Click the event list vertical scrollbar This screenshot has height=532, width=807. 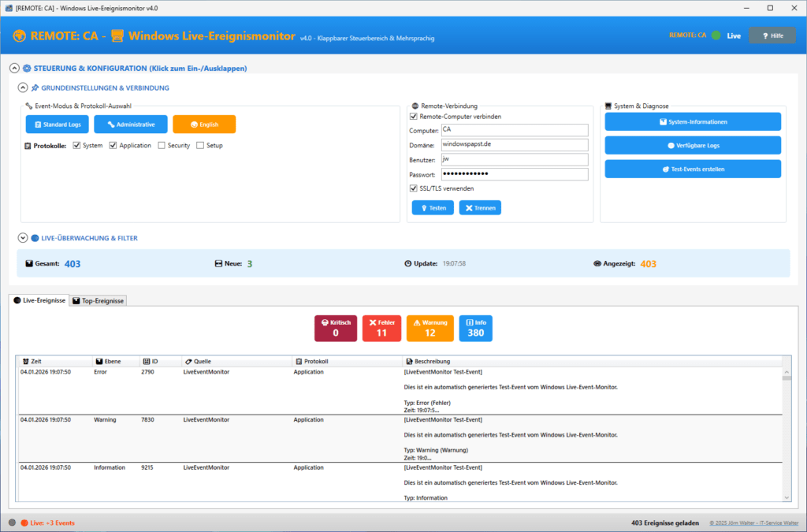coord(786,433)
